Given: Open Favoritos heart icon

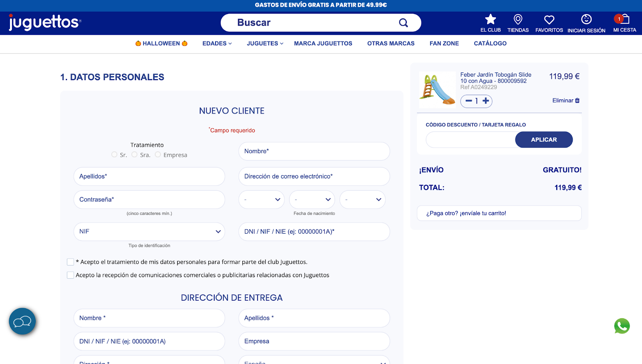Looking at the screenshot, I should pyautogui.click(x=549, y=20).
